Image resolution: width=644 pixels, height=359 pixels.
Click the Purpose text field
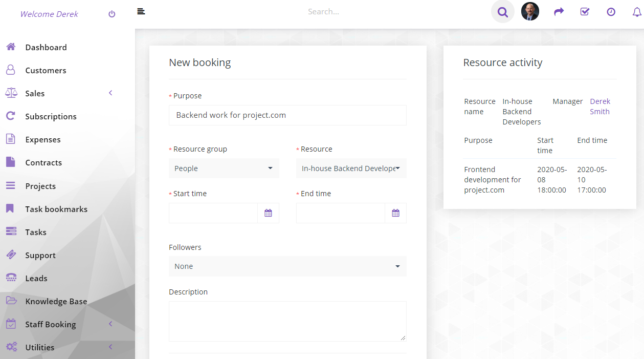[287, 115]
